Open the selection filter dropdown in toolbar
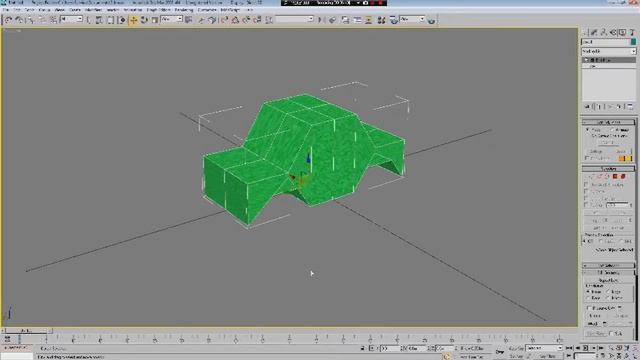Image resolution: width=640 pixels, height=360 pixels. pyautogui.click(x=71, y=19)
